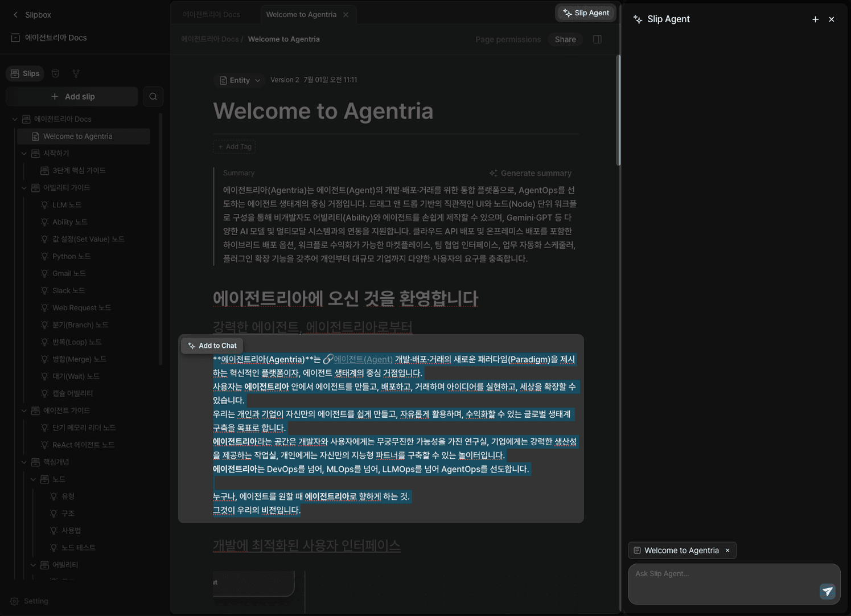The width and height of the screenshot is (851, 616).
Task: Click the lightbulb icon beside Python 노드
Action: (x=44, y=256)
